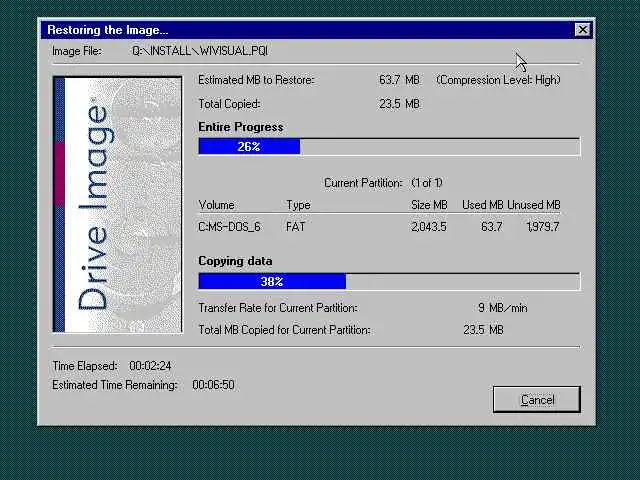Image resolution: width=640 pixels, height=480 pixels.
Task: Click the Volume column header
Action: [x=216, y=205]
